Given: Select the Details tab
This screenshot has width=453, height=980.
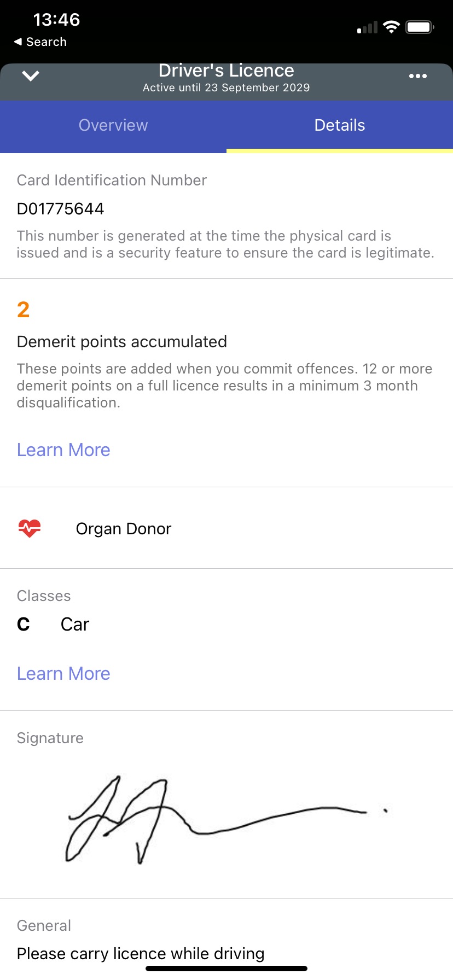Looking at the screenshot, I should point(340,125).
